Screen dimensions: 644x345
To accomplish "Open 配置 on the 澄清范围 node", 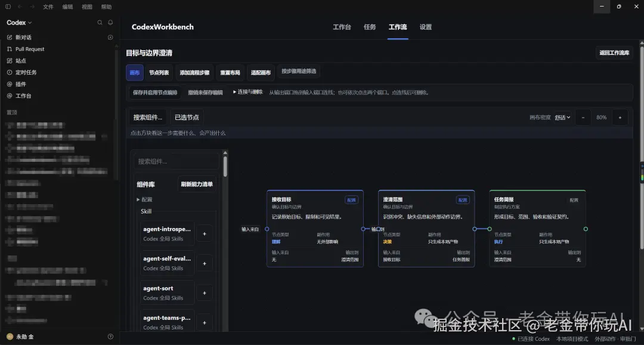I will pyautogui.click(x=463, y=201).
